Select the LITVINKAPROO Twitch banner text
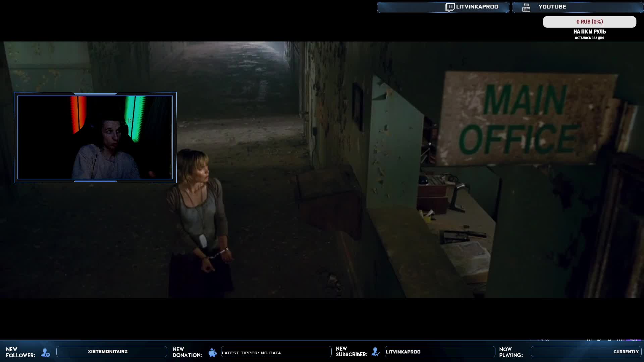The width and height of the screenshot is (644, 362). tap(477, 7)
